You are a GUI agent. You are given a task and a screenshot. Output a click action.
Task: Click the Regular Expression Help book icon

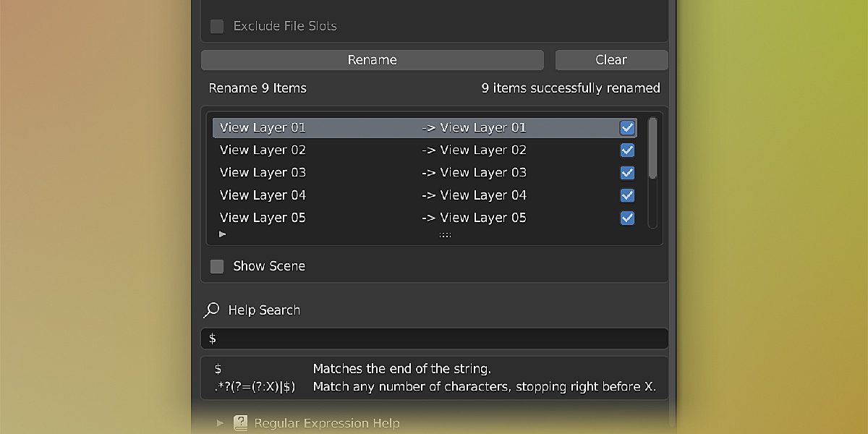(241, 423)
